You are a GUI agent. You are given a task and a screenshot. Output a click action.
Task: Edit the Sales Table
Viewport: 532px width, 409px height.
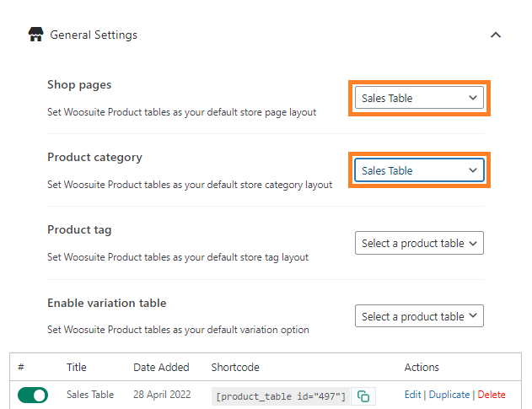click(412, 395)
